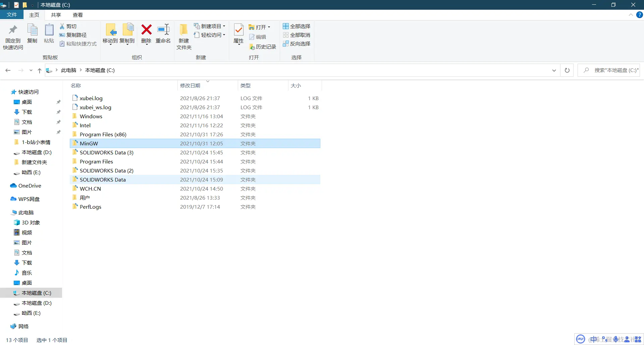Open 1-b站小表情 in quick access
Image resolution: width=644 pixels, height=345 pixels.
(x=32, y=142)
